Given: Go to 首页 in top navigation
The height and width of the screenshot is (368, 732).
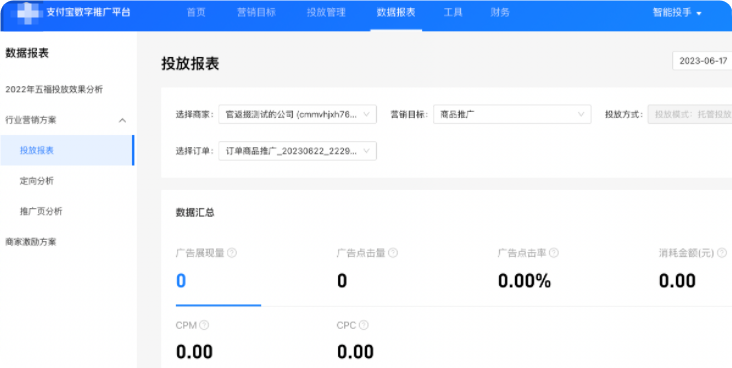Looking at the screenshot, I should pos(196,13).
